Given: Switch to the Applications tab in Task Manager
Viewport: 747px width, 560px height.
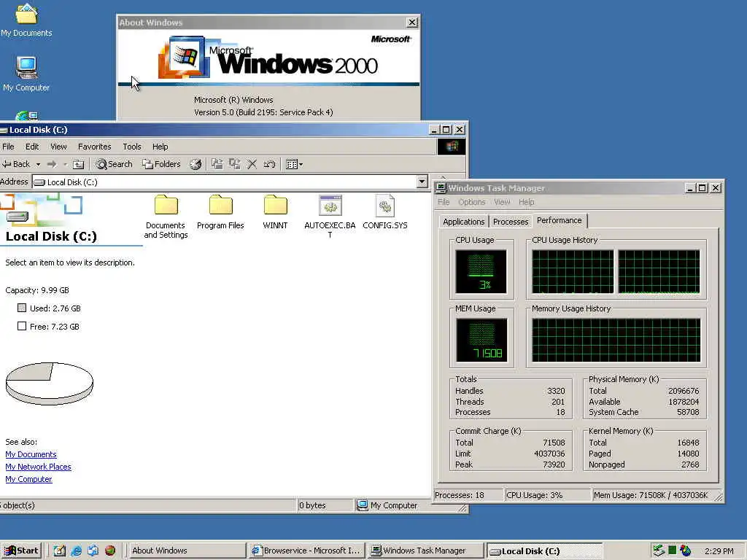Looking at the screenshot, I should click(x=463, y=222).
